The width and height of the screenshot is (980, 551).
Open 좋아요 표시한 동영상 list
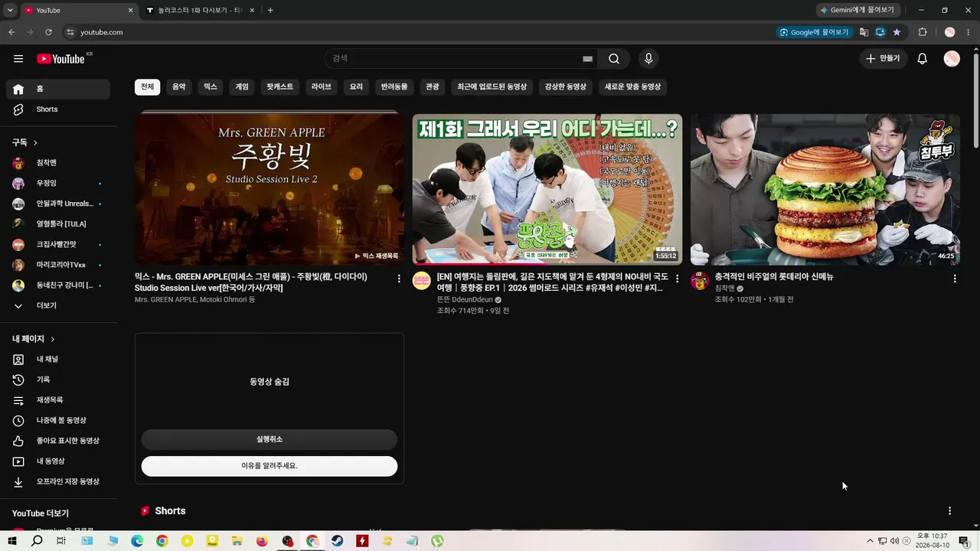coord(58,441)
